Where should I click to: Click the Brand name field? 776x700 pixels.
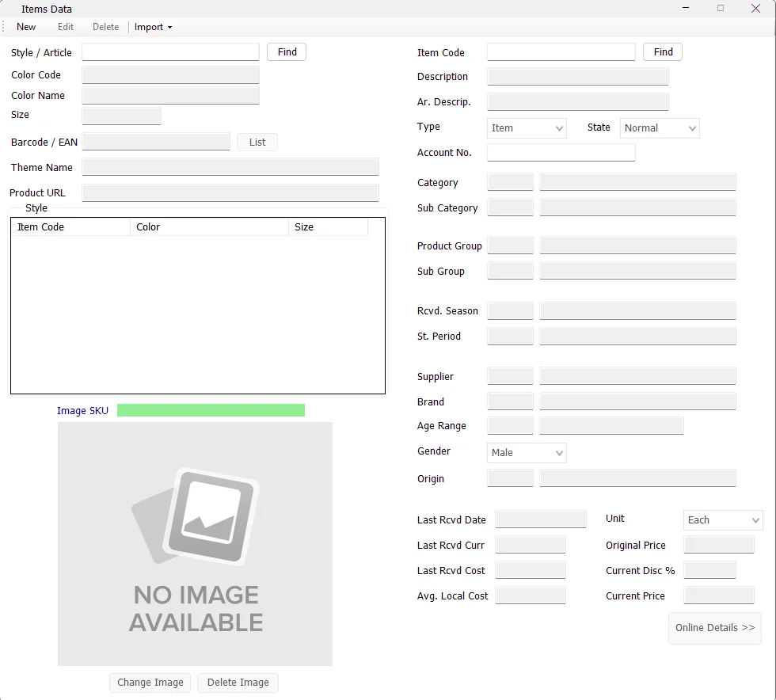(637, 401)
